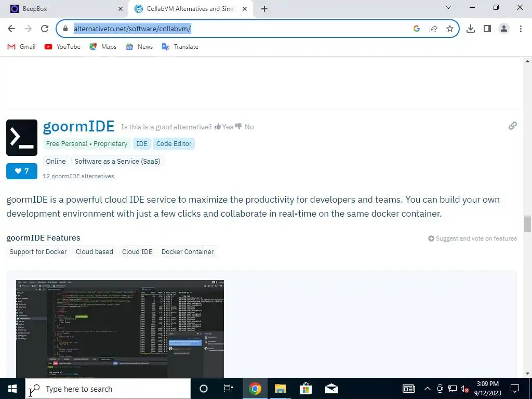
Task: Open News bookmark
Action: tap(139, 47)
